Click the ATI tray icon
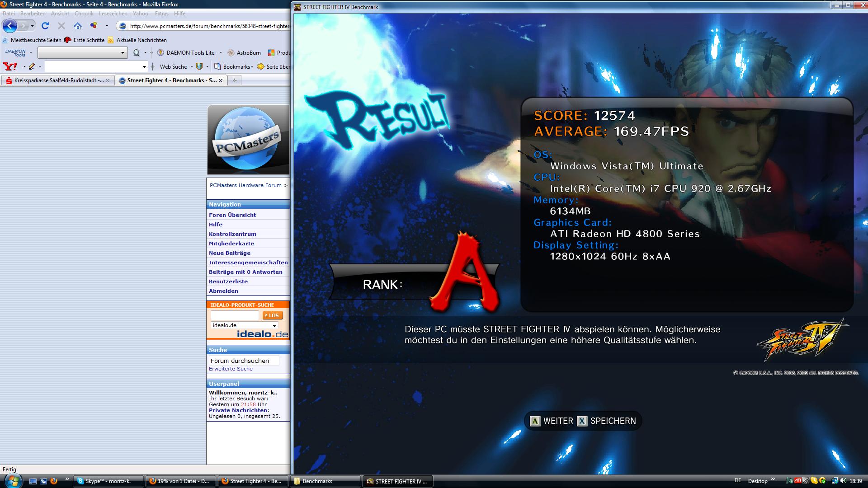 click(798, 481)
